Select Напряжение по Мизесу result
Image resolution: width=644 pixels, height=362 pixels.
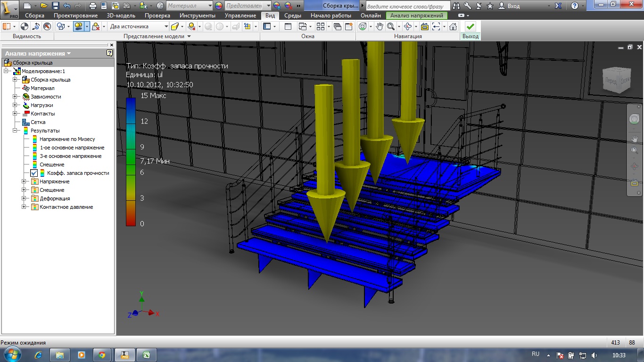(67, 139)
